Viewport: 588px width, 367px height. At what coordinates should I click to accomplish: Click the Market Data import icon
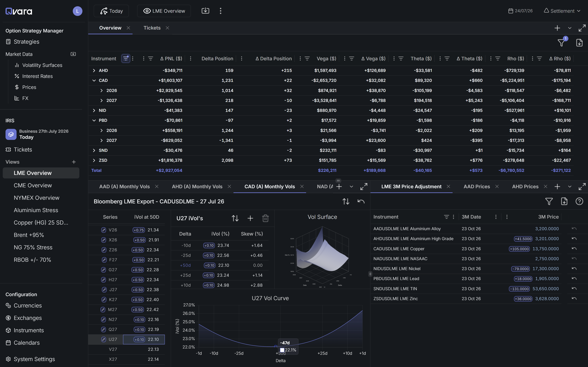73,54
